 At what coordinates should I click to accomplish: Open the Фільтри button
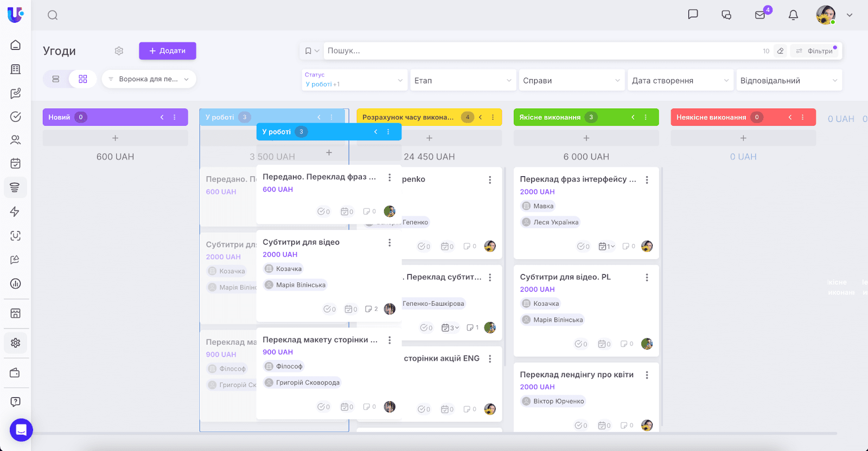[x=814, y=51]
